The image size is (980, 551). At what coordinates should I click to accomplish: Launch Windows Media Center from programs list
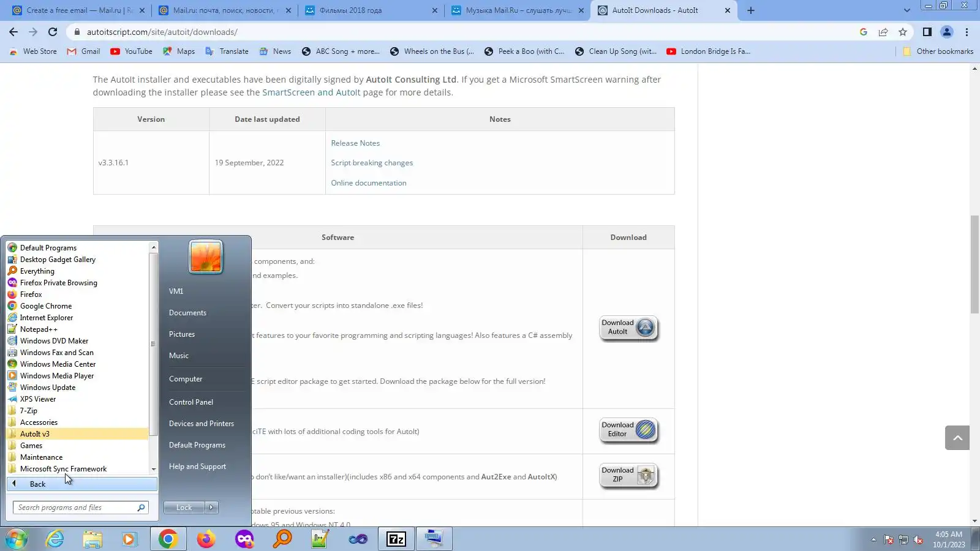[77, 364]
